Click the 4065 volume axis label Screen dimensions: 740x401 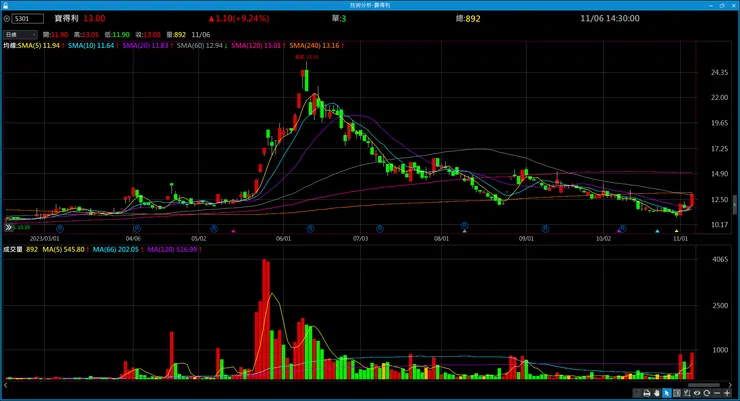[720, 259]
